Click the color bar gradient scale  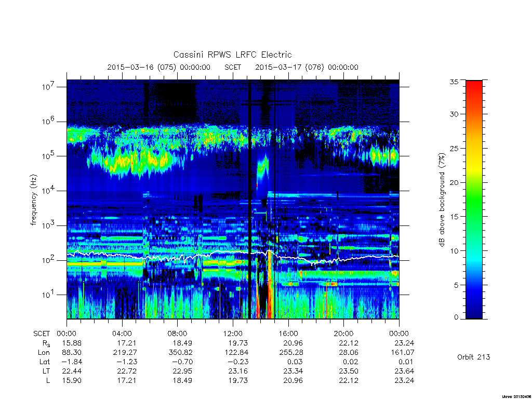tap(474, 199)
